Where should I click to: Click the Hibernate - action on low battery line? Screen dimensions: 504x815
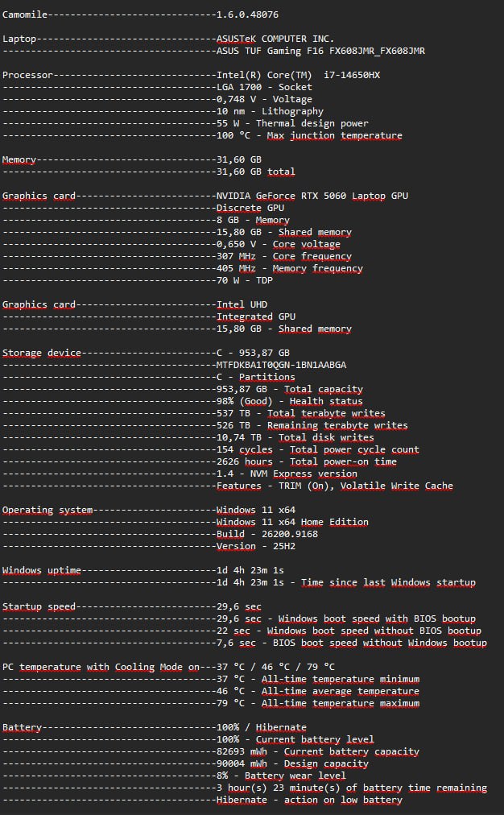click(310, 800)
